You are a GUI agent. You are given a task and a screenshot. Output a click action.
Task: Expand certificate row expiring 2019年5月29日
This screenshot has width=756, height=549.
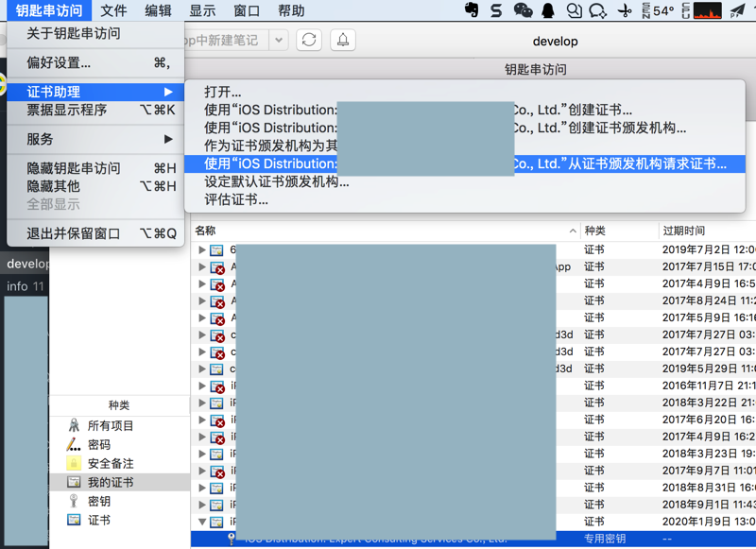(x=202, y=369)
